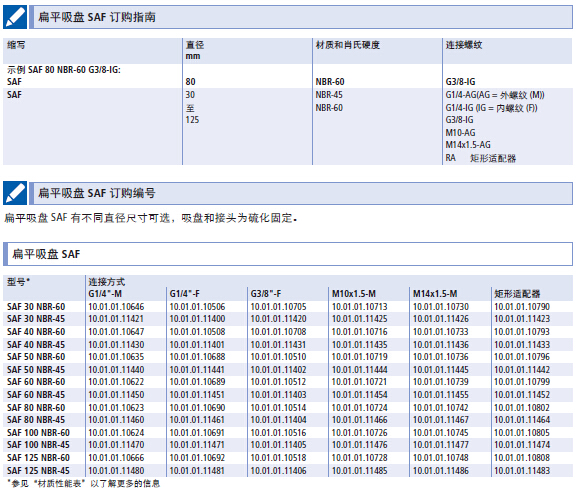Screen dimensions: 577x497
Task: Click the pencil icon beside 订购编号 header
Action: point(15,193)
